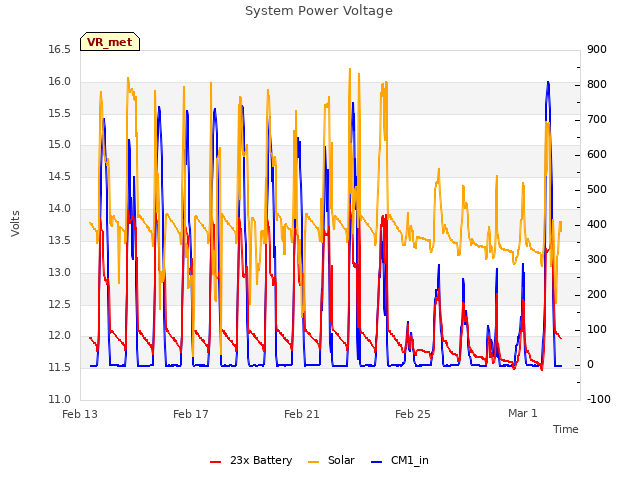
Task: Click the 800 right axis value
Action: (x=597, y=85)
